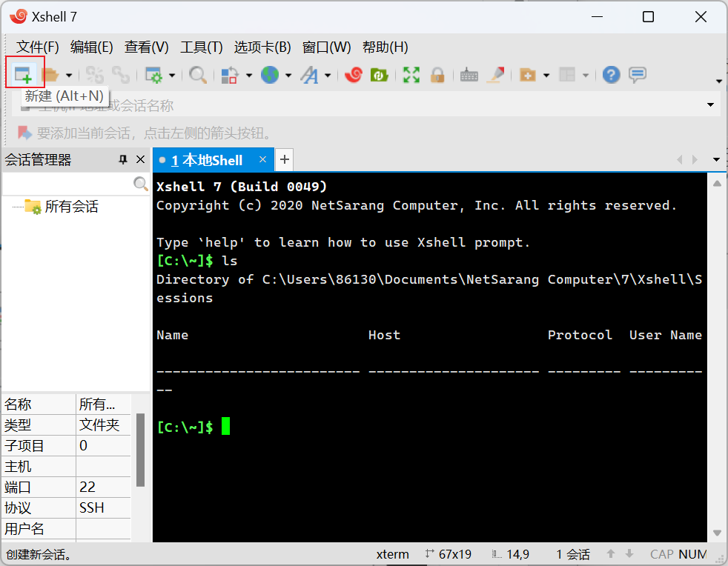Click the status bar up arrow
This screenshot has height=566, width=728.
(611, 553)
